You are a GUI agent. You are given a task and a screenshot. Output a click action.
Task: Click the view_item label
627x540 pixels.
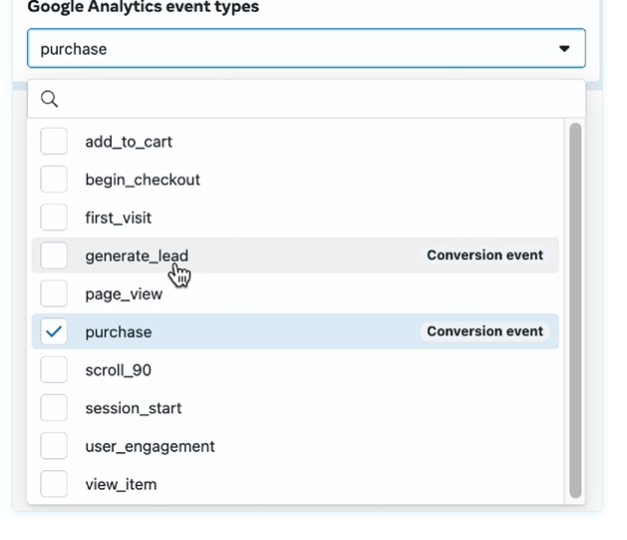click(x=121, y=485)
